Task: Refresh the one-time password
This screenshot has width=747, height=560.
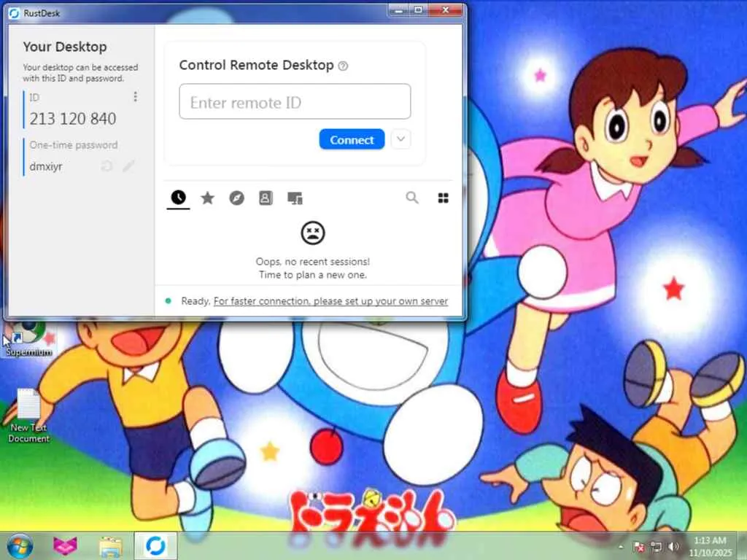Action: 107,166
